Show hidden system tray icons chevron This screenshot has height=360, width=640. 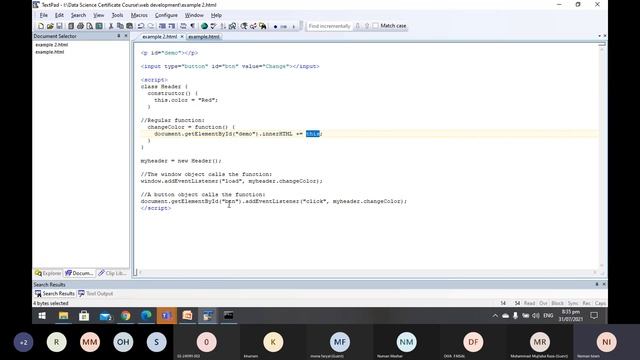(x=495, y=316)
